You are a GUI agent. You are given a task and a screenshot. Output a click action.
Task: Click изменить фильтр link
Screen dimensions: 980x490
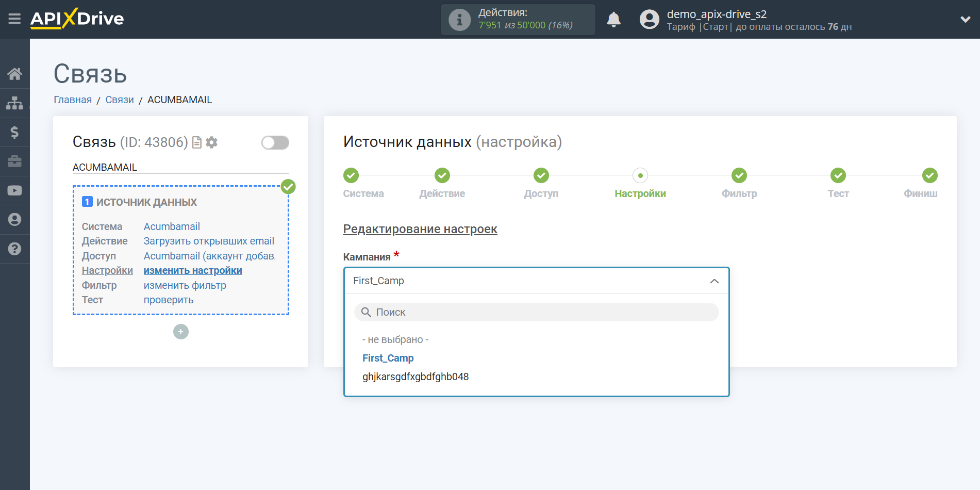(x=185, y=285)
